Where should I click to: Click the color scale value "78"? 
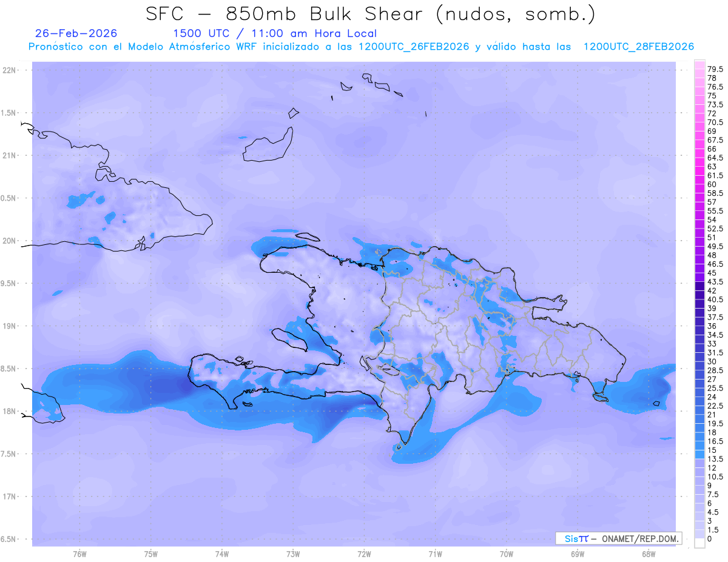tap(712, 78)
